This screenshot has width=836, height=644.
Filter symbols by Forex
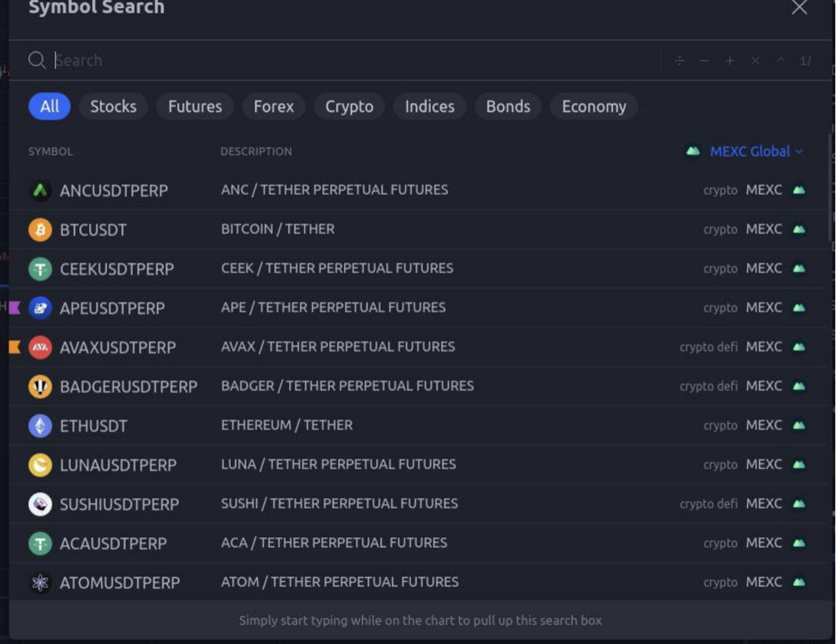pos(273,106)
